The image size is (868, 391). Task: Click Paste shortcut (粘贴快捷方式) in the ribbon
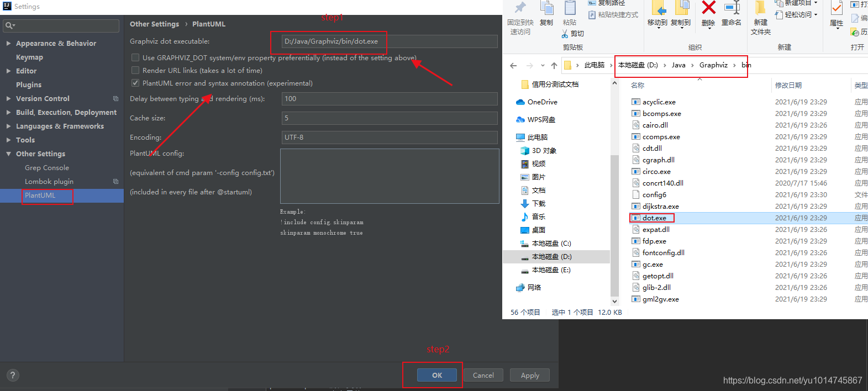click(613, 15)
